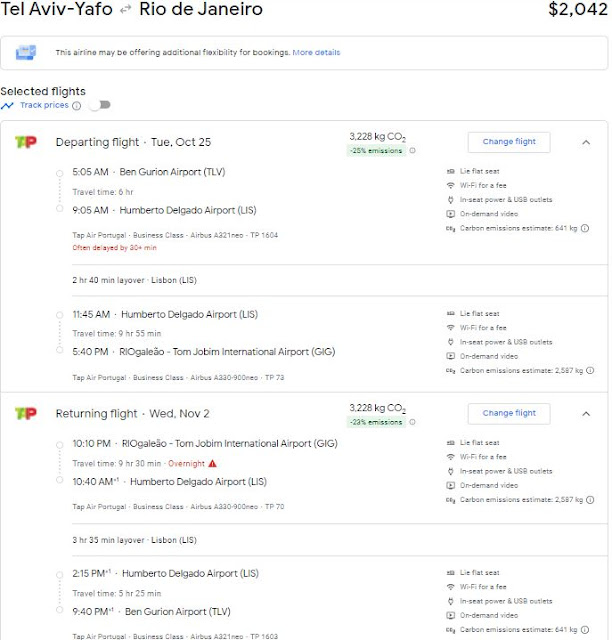Click the Track prices info icon

pyautogui.click(x=76, y=106)
